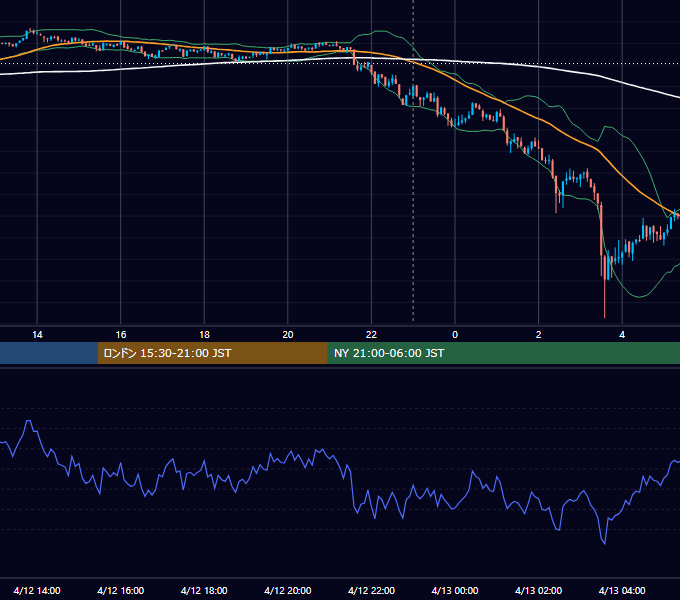This screenshot has height=600, width=680.
Task: Click the oscillator's lowest trough near 4/13 03:30
Action: pos(604,542)
